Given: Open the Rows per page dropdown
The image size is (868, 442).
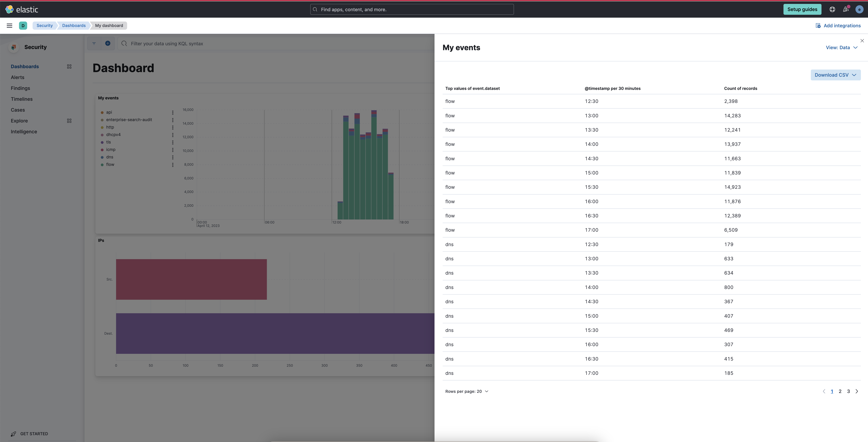Looking at the screenshot, I should click(467, 391).
